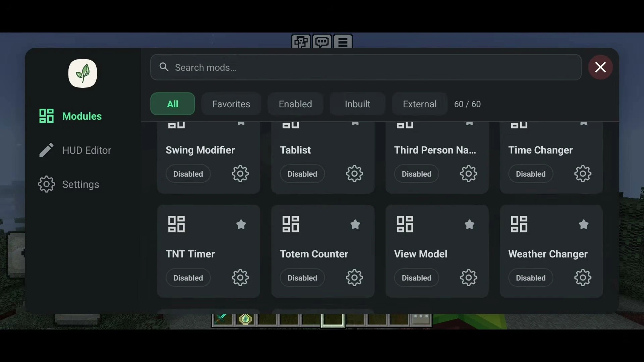Focus the Search mods field

click(366, 67)
